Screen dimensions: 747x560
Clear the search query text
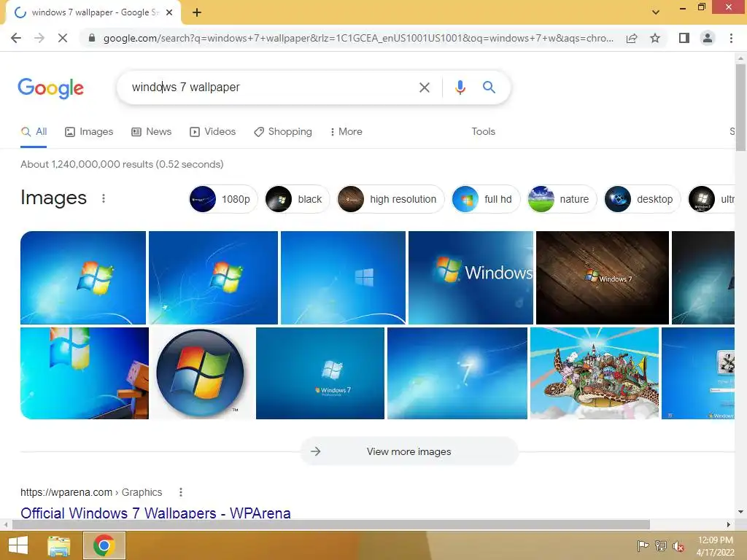pos(424,87)
